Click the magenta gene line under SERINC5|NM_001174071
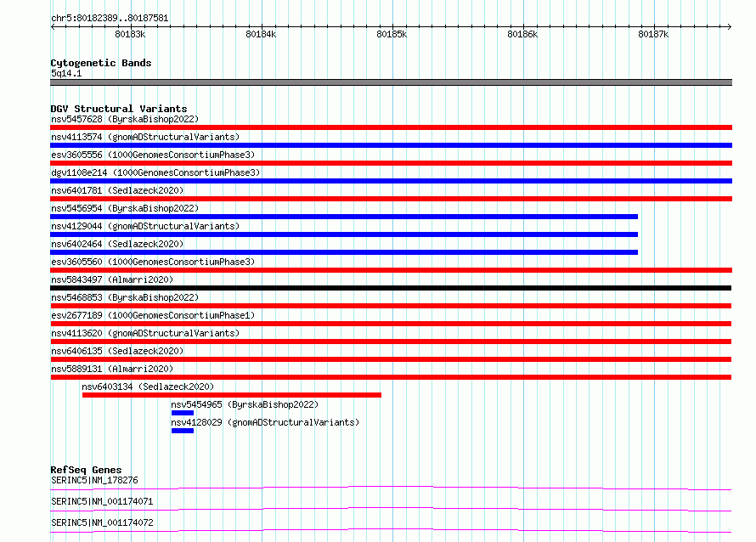Image resolution: width=756 pixels, height=542 pixels. [391, 509]
